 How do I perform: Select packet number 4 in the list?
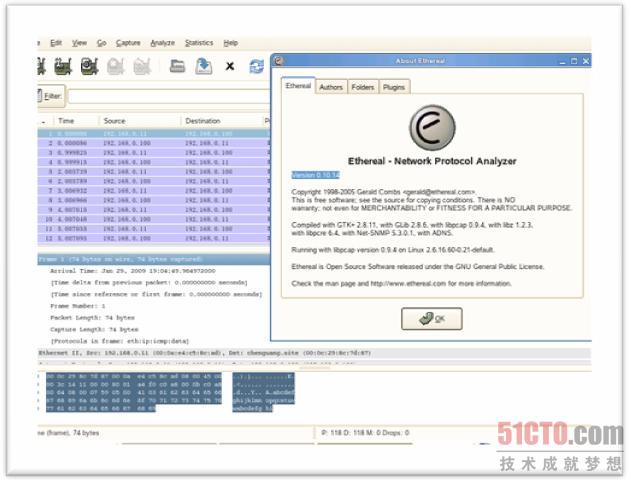[x=154, y=162]
